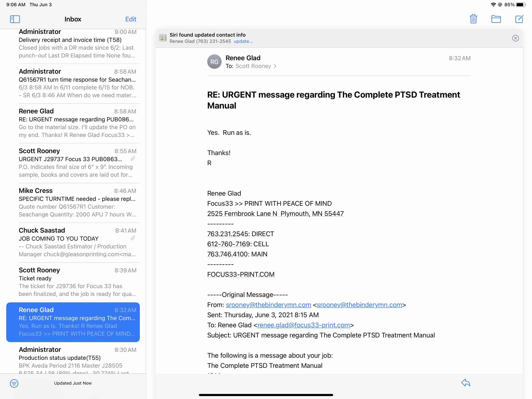Open the FOCUS33-PRINT.COM website link
The height and width of the screenshot is (399, 532).
click(240, 274)
